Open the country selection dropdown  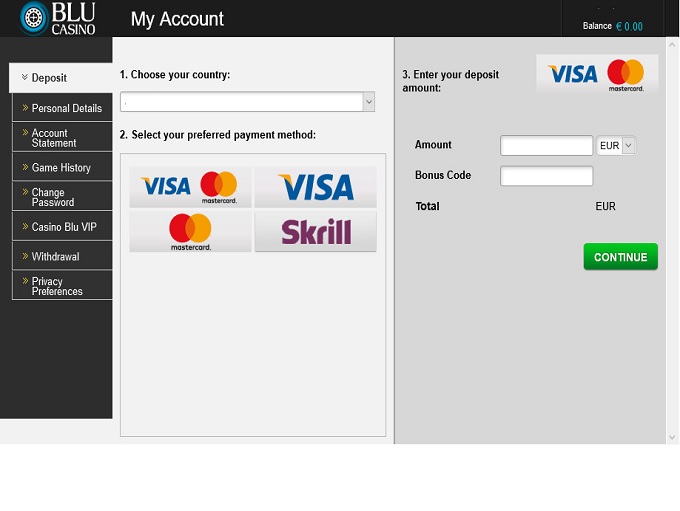[x=247, y=102]
